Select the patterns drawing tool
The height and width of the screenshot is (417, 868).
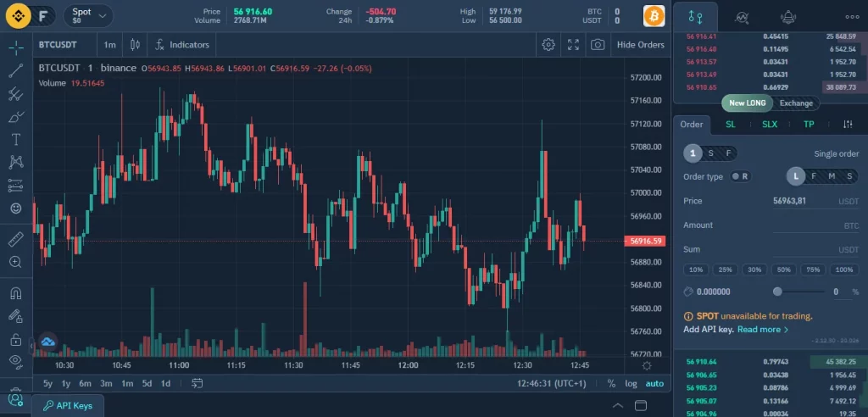pyautogui.click(x=16, y=162)
